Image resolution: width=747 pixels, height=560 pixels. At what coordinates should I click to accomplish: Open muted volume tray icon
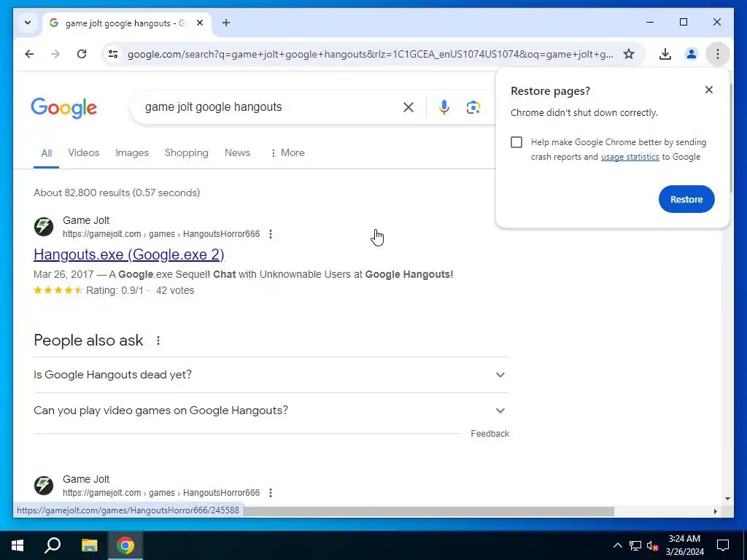click(x=652, y=545)
